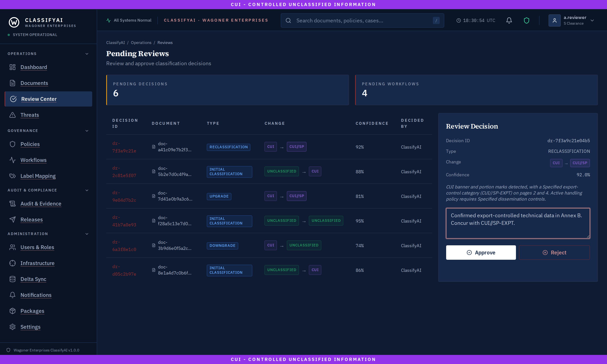This screenshot has width=607, height=364.
Task: Click the user avatar icon beside a.reviewer
Action: point(554,20)
